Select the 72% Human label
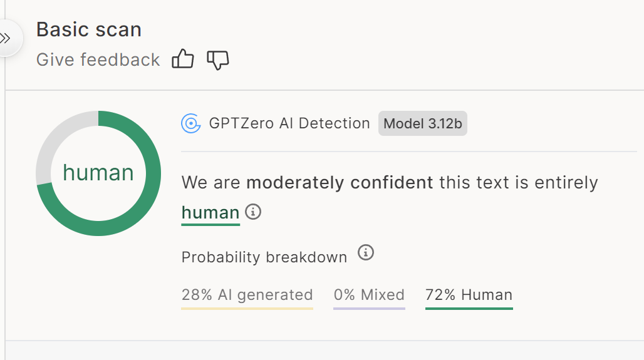Screen dimensions: 644x360 pos(469,295)
